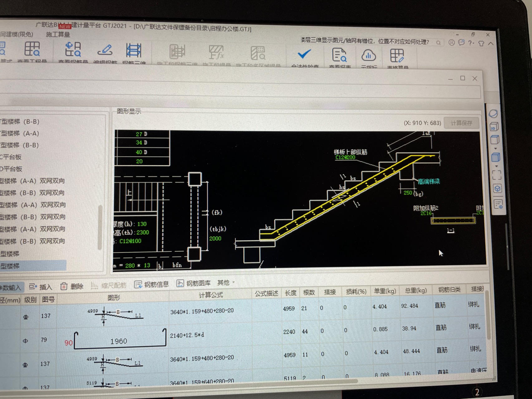Viewport: 532px width, 399px height.
Task: Open 钢筋信息 rebar information
Action: pos(152,284)
